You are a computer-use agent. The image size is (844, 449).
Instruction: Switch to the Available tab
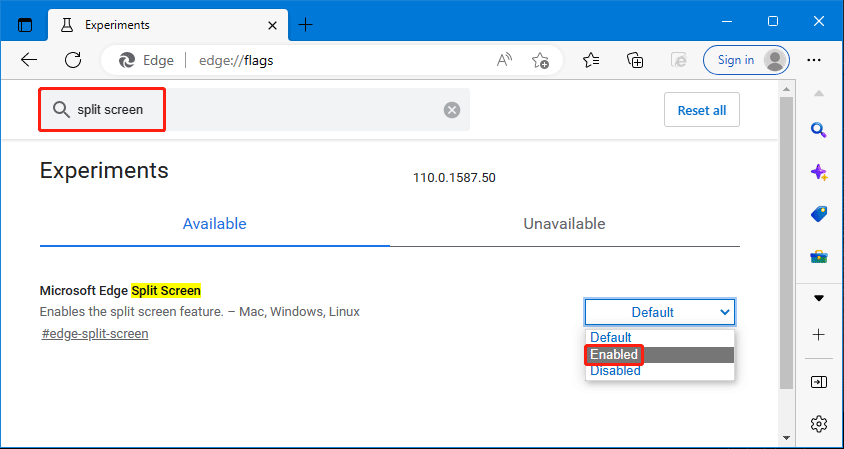[214, 224]
